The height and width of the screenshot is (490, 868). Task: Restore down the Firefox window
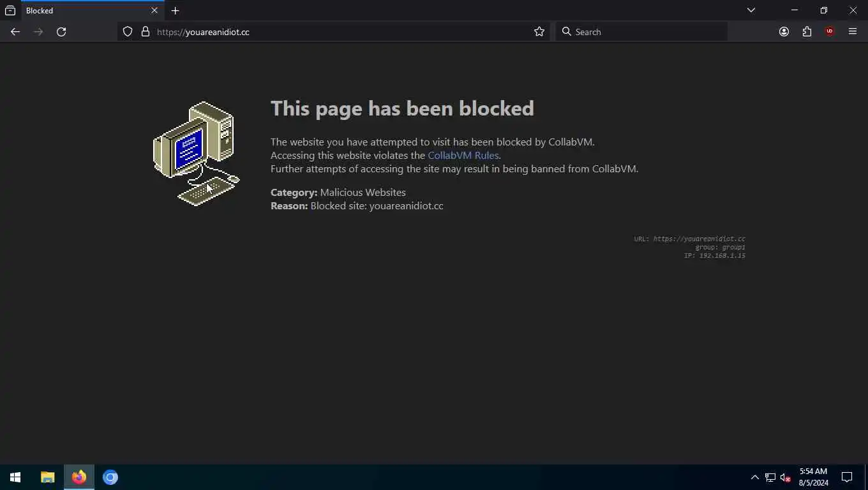point(824,10)
